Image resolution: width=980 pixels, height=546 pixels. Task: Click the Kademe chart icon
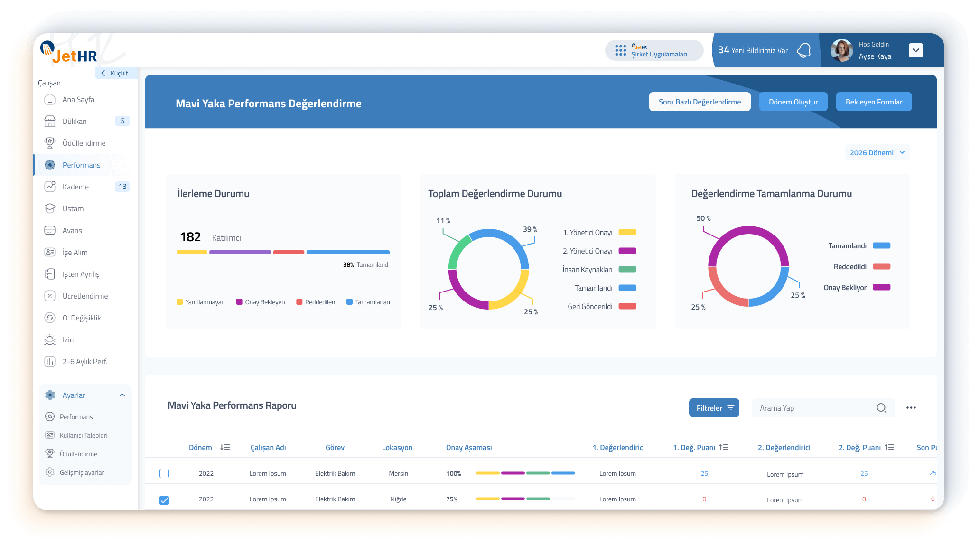click(x=50, y=187)
